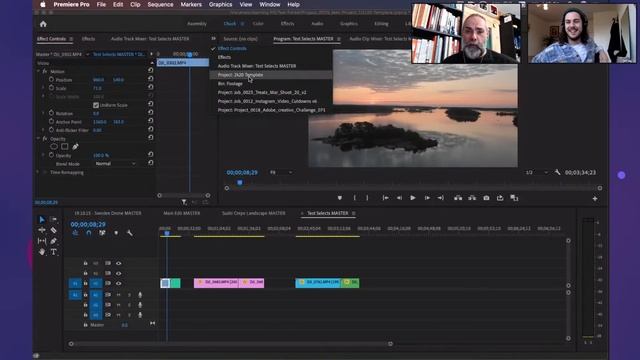Open the 1/2 playback resolution dropdown
This screenshot has width=640, height=360.
click(x=537, y=173)
